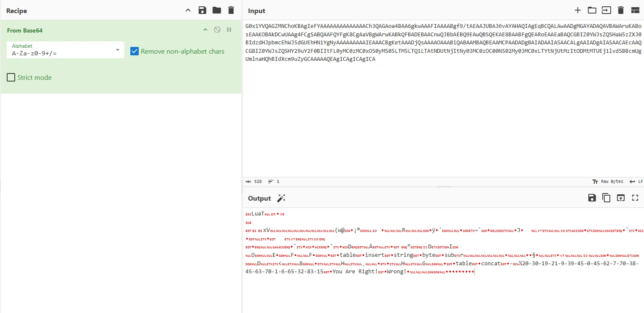The height and width of the screenshot is (313, 644).
Task: Save the recipe with the floppy disk icon
Action: coord(202,11)
